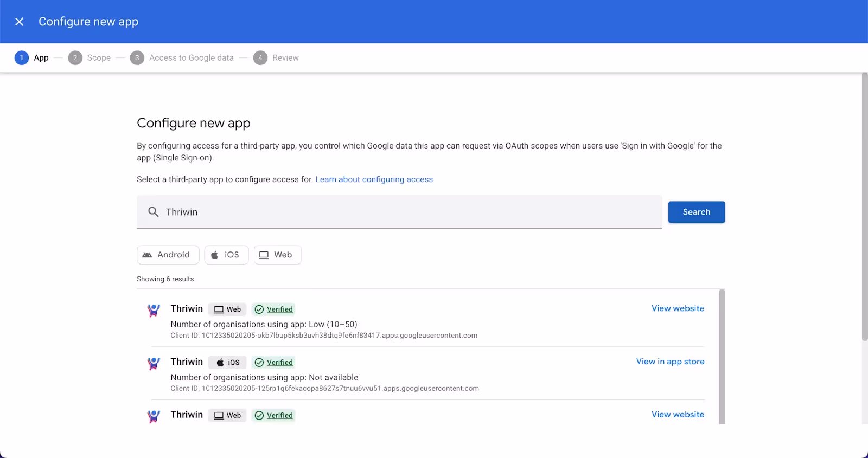Open View in app store link
868x458 pixels.
(670, 362)
